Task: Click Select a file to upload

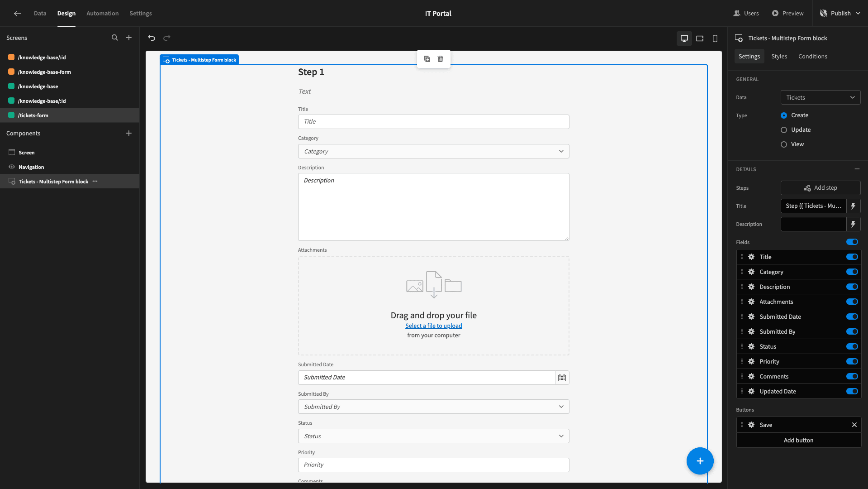Action: 433,326
